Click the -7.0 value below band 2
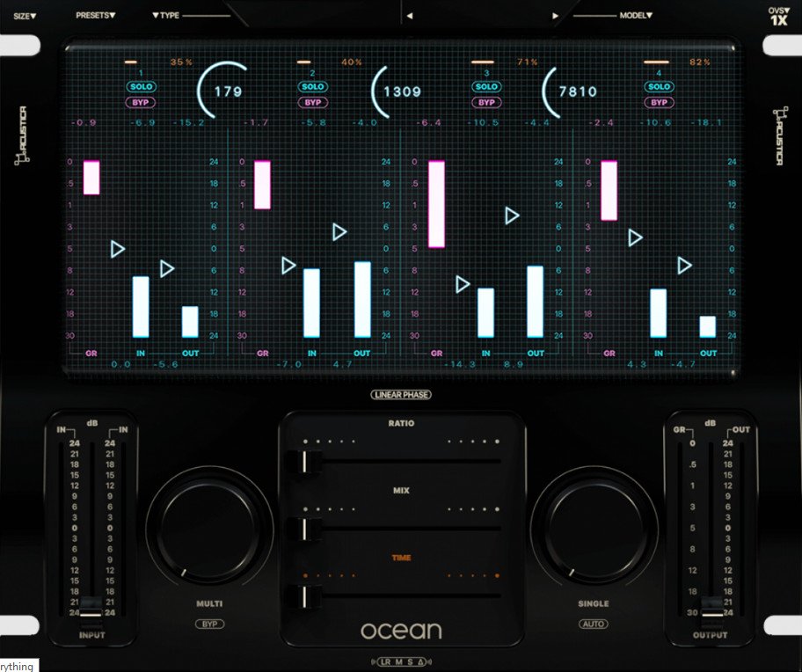The width and height of the screenshot is (802, 672). tap(289, 364)
